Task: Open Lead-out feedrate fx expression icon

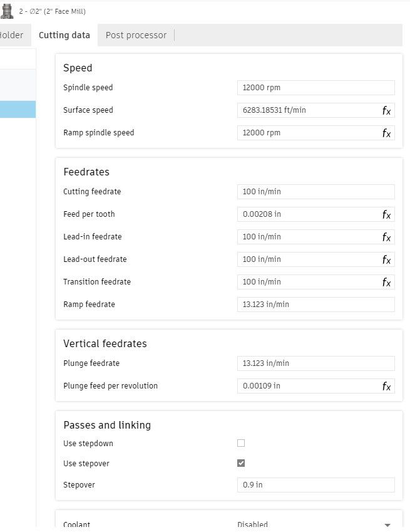Action: [x=386, y=259]
